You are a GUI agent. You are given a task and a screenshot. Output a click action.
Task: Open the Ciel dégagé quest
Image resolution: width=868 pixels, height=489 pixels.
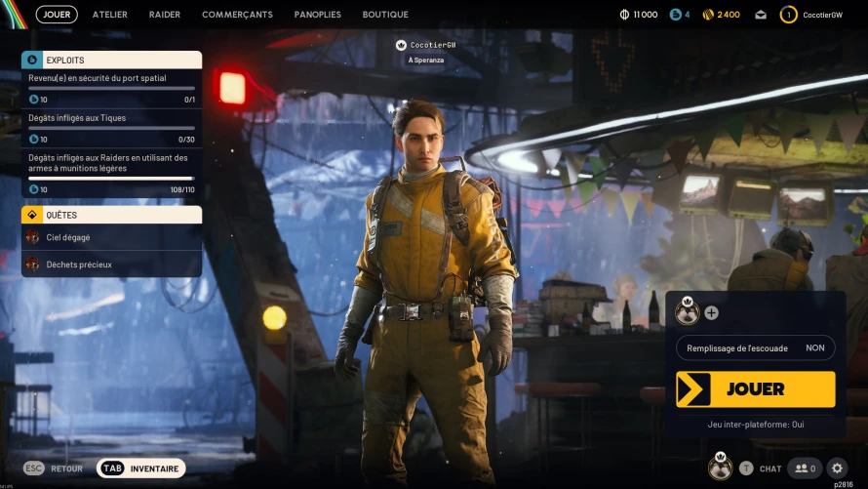point(111,237)
